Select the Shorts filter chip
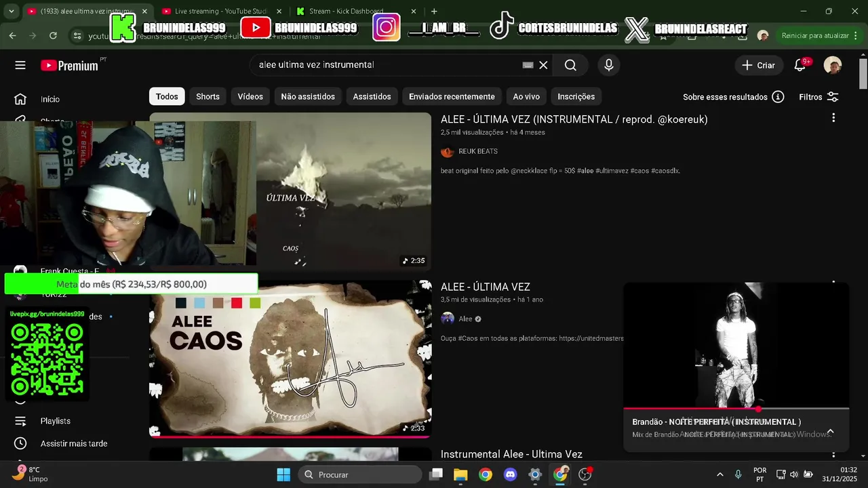 [208, 96]
